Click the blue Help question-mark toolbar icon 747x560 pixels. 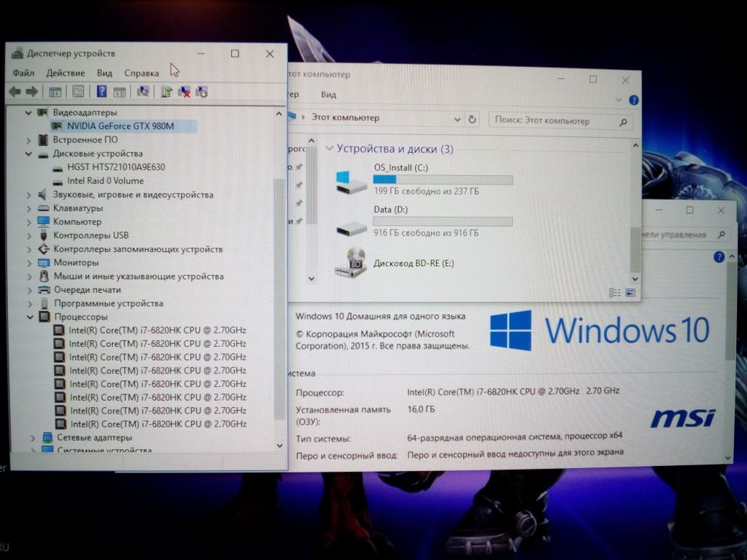101,91
